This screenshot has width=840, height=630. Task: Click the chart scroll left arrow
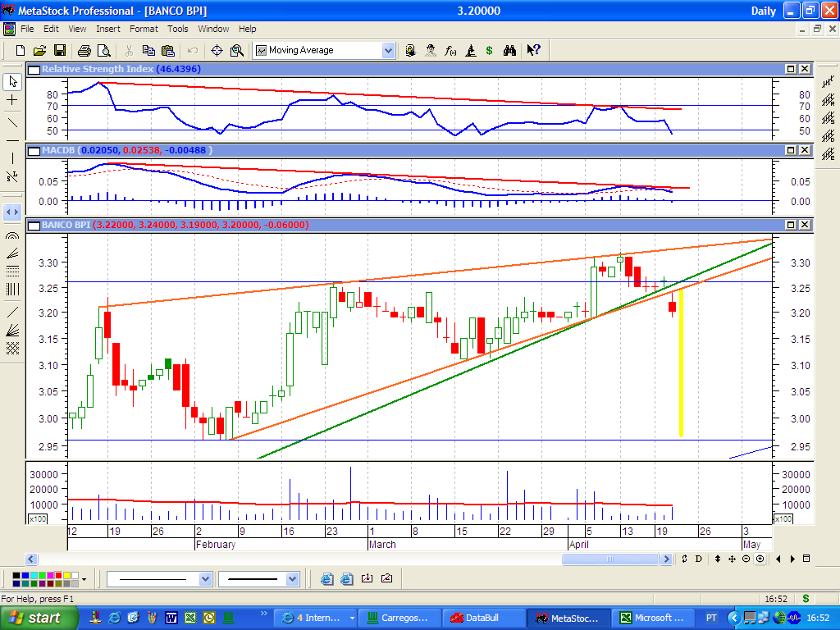pos(31,559)
